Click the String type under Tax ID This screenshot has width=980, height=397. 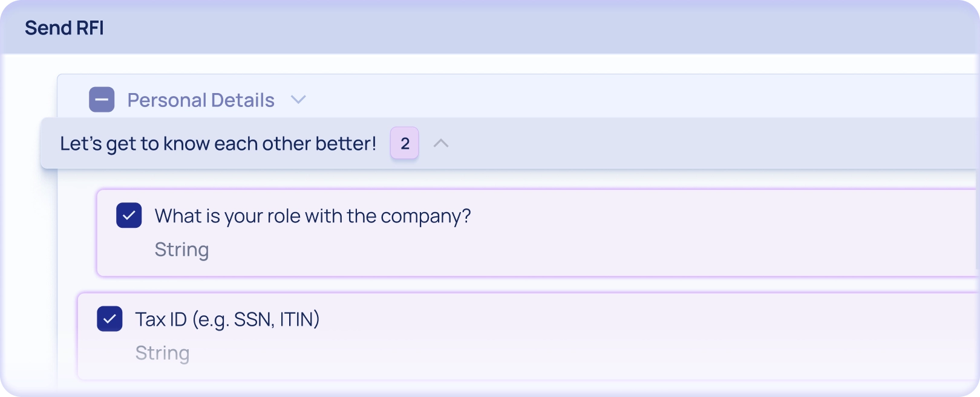[162, 353]
